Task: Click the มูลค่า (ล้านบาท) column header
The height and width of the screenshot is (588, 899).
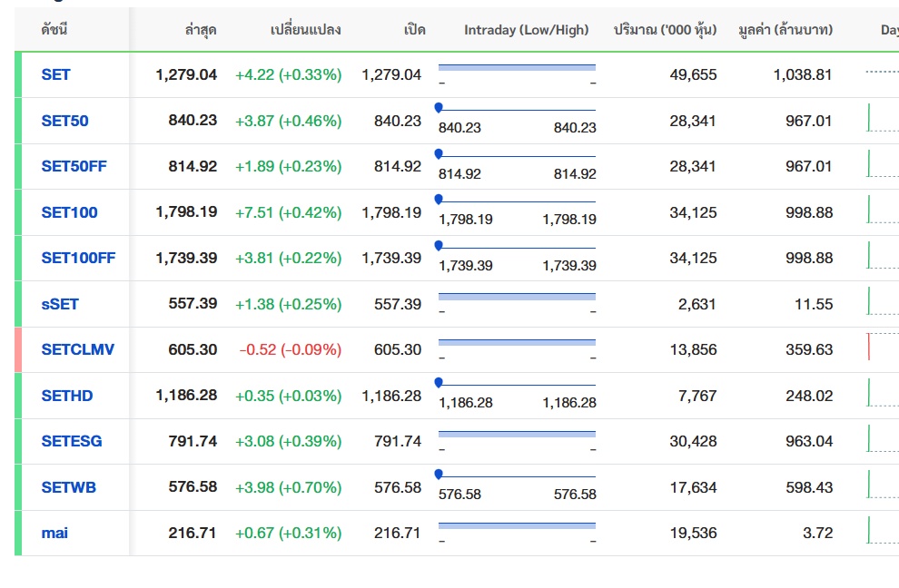Action: click(x=785, y=30)
